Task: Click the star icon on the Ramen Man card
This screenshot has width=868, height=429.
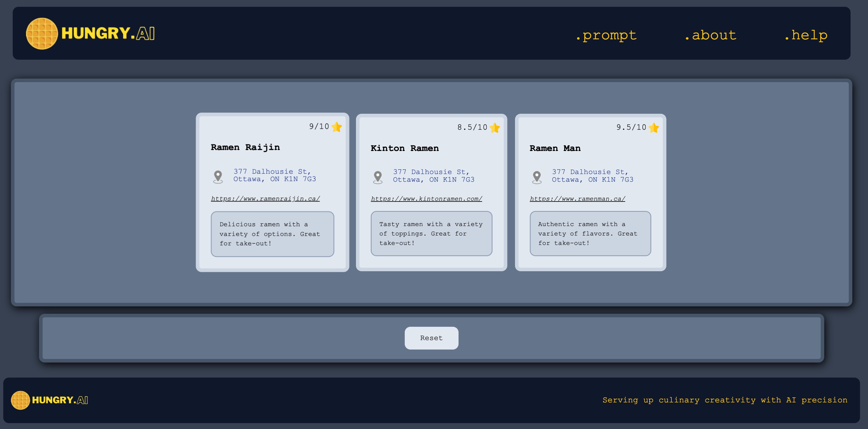Action: pos(654,128)
